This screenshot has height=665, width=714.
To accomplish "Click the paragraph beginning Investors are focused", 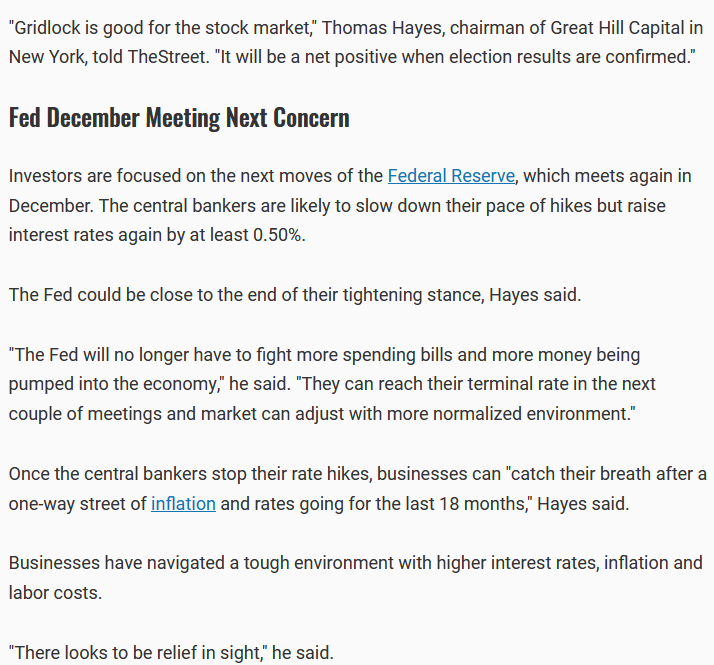I will click(350, 205).
